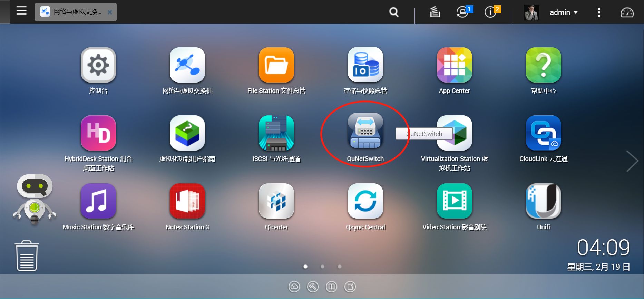Image resolution: width=644 pixels, height=299 pixels.
Task: Open the three-dot more options menu
Action: (599, 12)
